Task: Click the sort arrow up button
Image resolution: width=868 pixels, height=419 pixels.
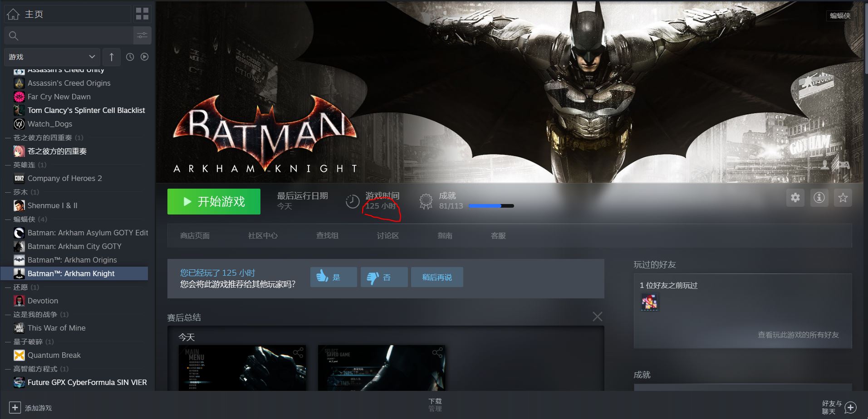Action: pos(112,57)
